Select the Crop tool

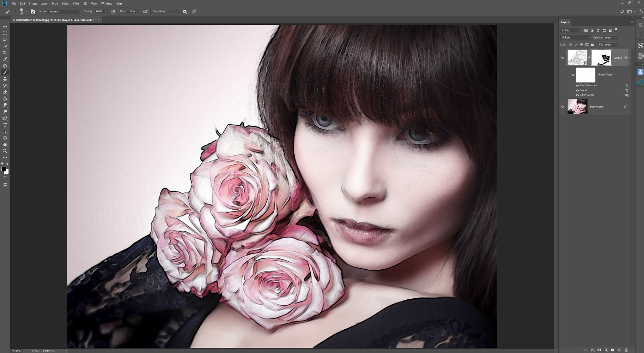(5, 53)
